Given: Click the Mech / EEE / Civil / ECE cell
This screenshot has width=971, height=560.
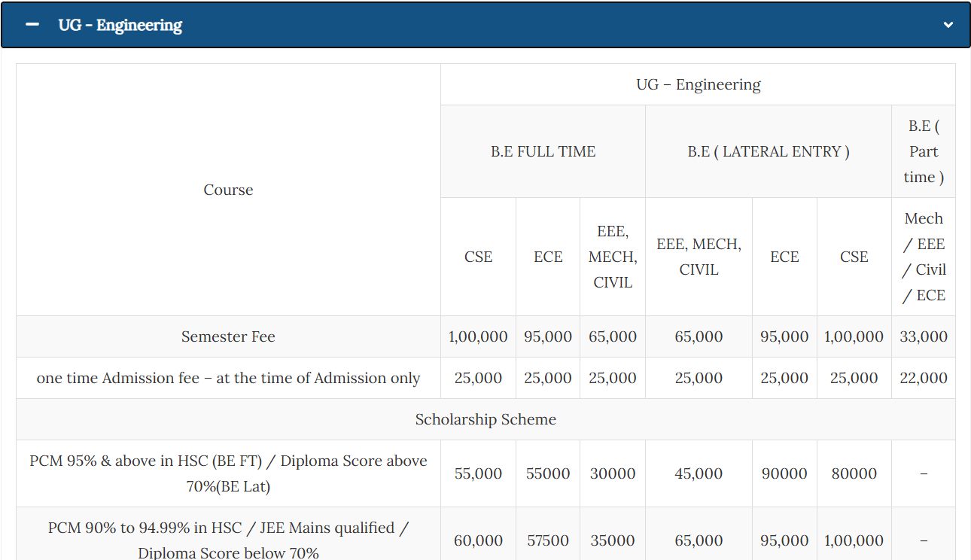Looking at the screenshot, I should (924, 257).
